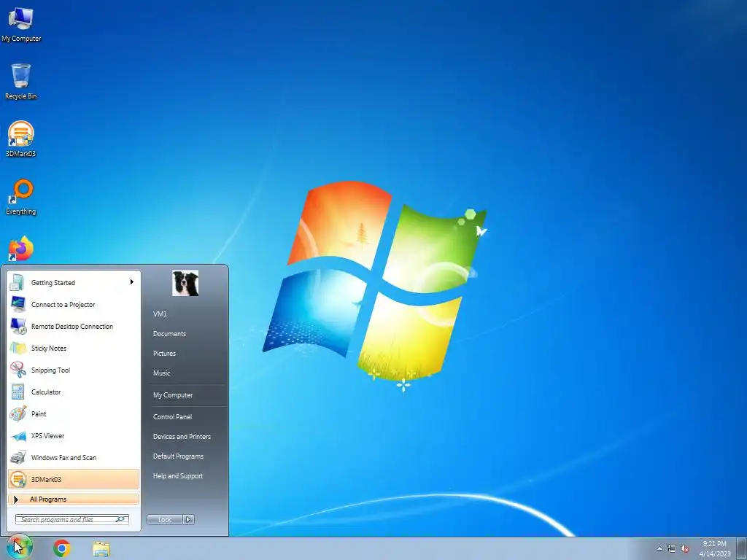Click the Getting Started icon in Start menu

coord(18,282)
